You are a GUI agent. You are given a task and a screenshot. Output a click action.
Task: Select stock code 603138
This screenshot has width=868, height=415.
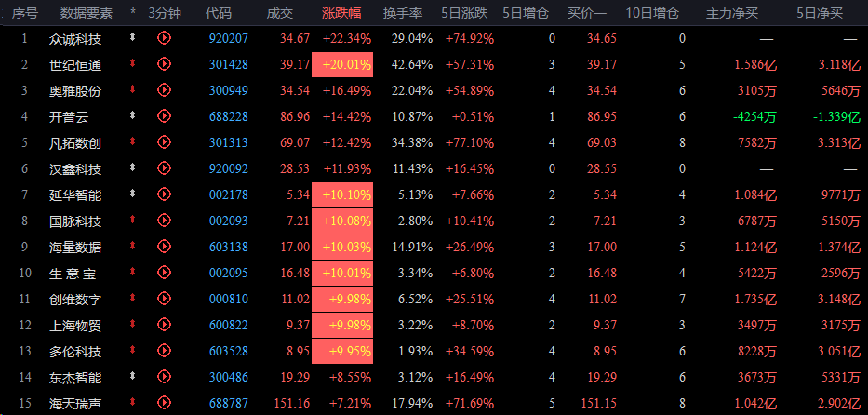pyautogui.click(x=229, y=247)
